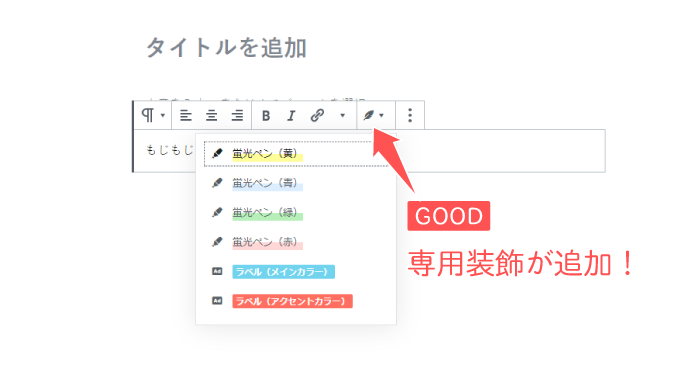The width and height of the screenshot is (700, 371).
Task: Click into the もじもじ paragraph text
Action: (x=170, y=150)
